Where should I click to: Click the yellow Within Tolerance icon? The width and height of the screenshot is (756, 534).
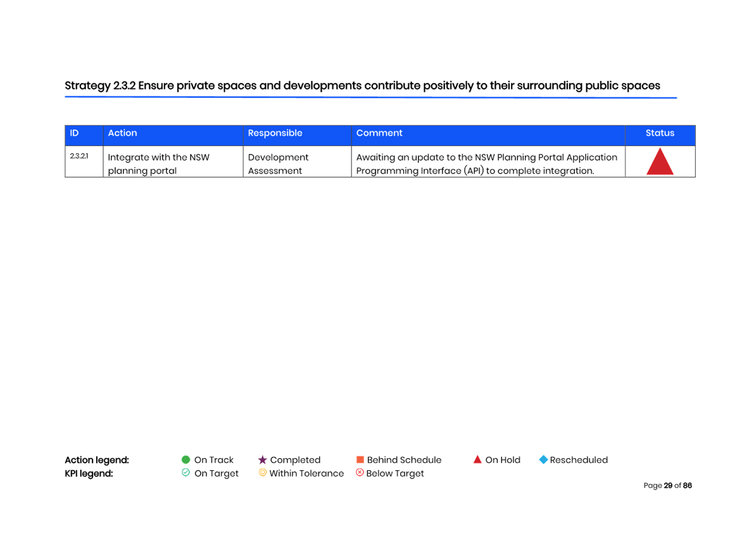[x=262, y=473]
